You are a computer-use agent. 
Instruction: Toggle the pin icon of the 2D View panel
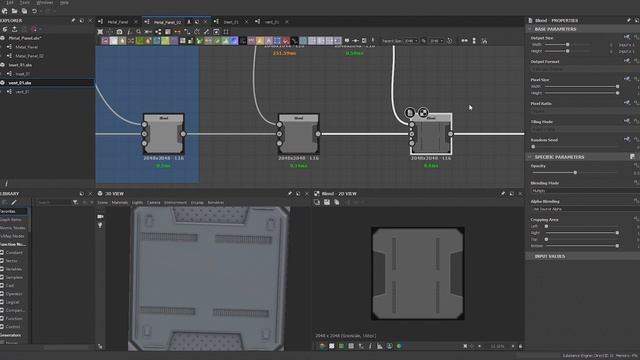[503, 194]
